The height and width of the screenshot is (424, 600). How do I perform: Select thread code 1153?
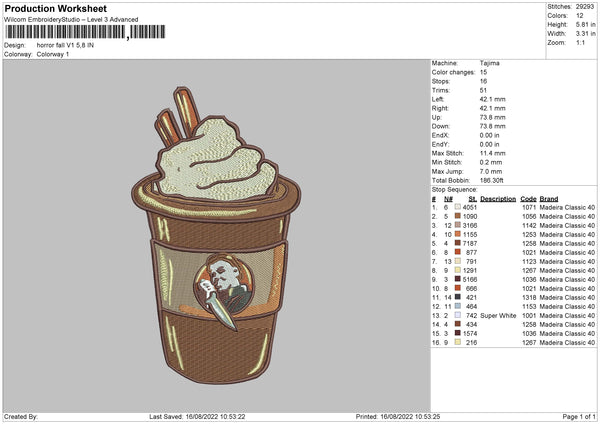point(529,307)
